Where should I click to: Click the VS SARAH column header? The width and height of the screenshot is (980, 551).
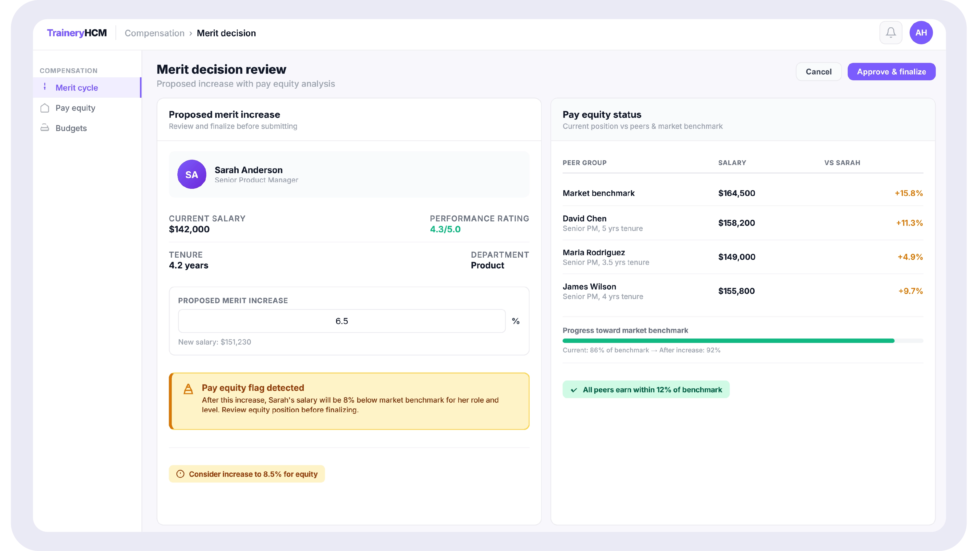(x=842, y=163)
